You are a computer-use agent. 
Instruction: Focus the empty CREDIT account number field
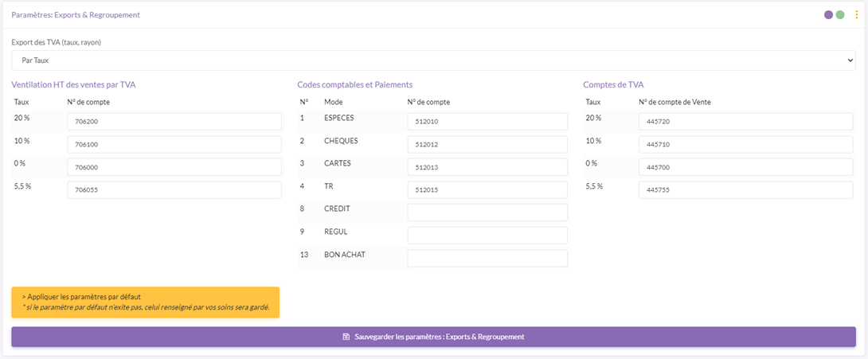(x=487, y=213)
